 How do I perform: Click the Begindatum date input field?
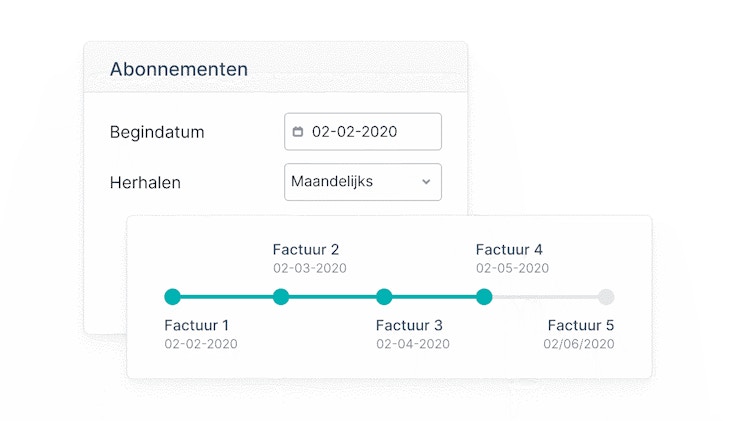363,131
